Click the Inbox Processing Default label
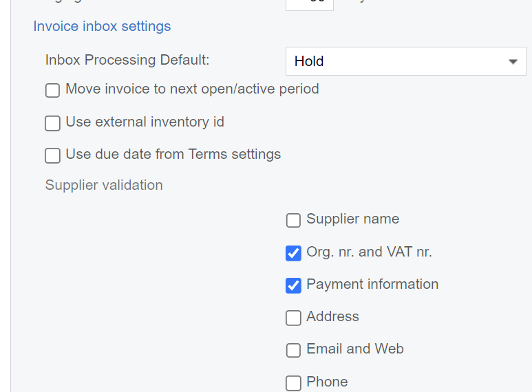Screen dimensions: 532x392 [127, 60]
